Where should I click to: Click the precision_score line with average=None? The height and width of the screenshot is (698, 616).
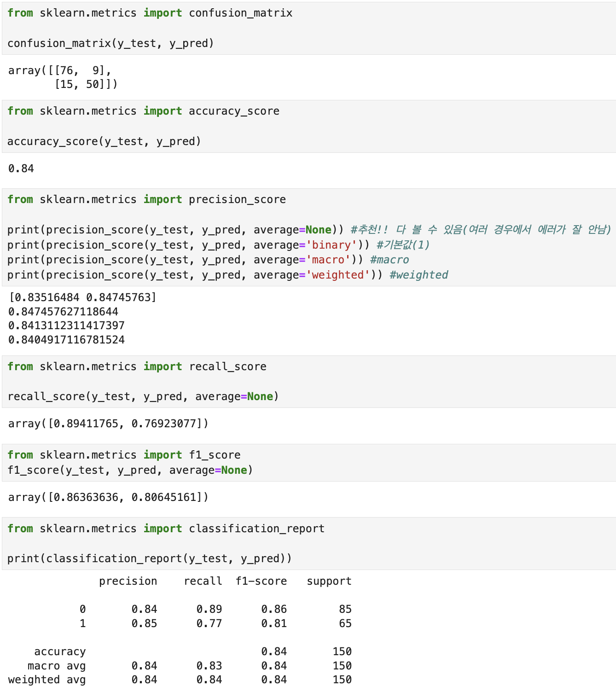coord(309,230)
